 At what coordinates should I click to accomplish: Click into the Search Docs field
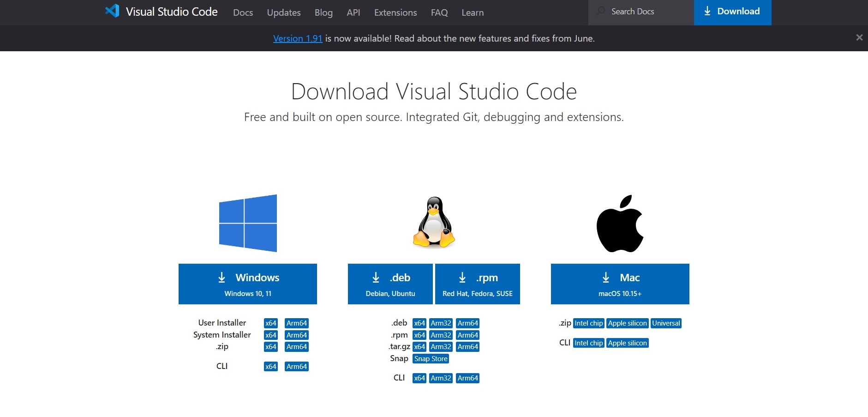point(641,12)
